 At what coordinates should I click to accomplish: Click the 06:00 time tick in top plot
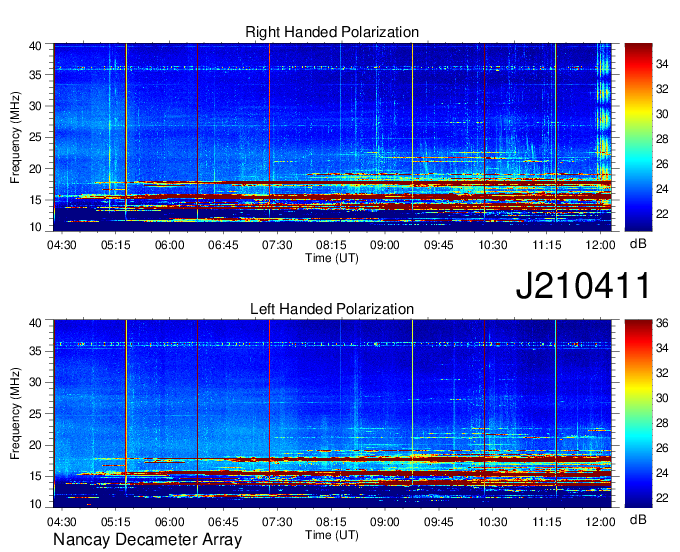[x=170, y=245]
